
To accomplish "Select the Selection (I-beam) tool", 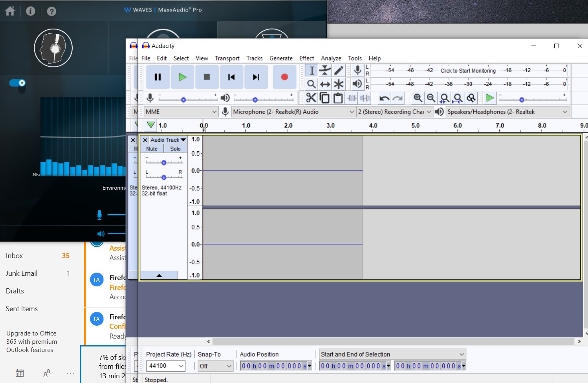I will click(311, 70).
